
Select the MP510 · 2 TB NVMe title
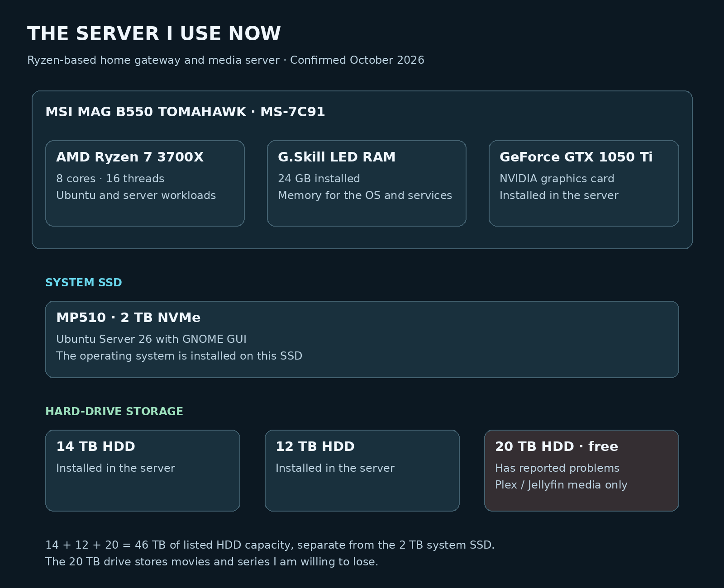click(129, 318)
